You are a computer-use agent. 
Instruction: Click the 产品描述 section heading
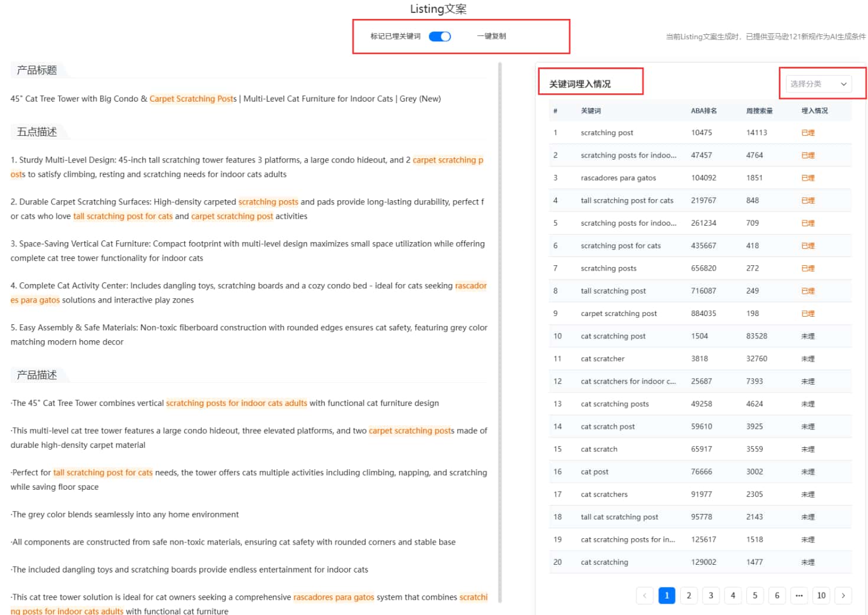37,375
